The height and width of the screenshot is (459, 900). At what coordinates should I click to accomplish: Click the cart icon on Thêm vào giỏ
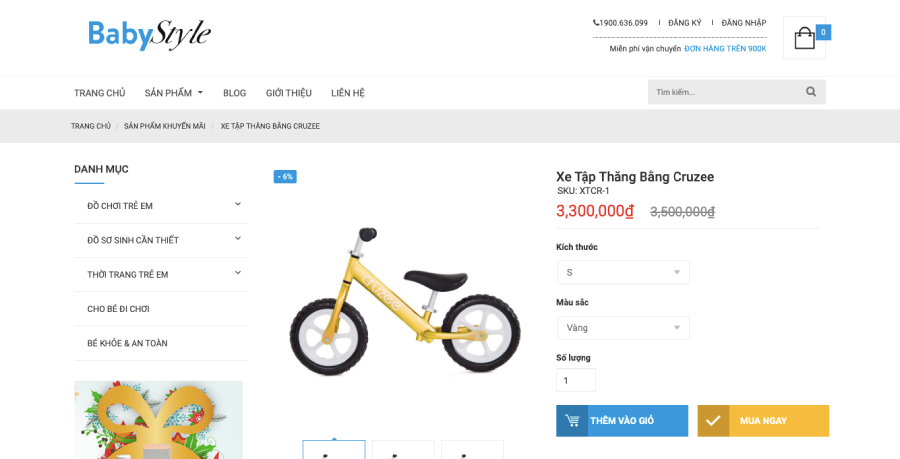click(x=572, y=421)
